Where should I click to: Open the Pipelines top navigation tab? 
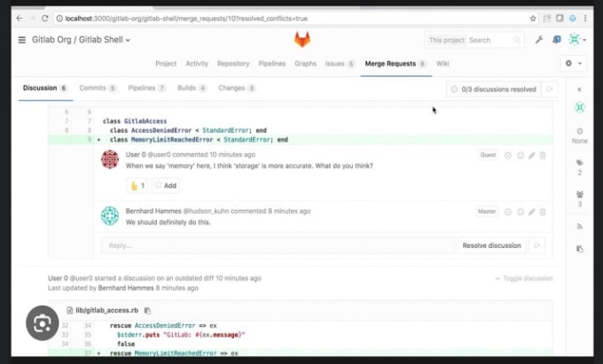click(272, 64)
